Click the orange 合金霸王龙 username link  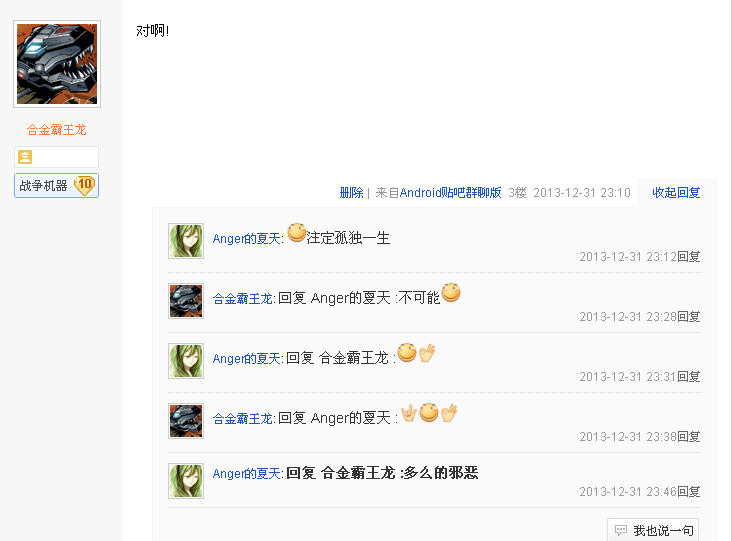[56, 130]
